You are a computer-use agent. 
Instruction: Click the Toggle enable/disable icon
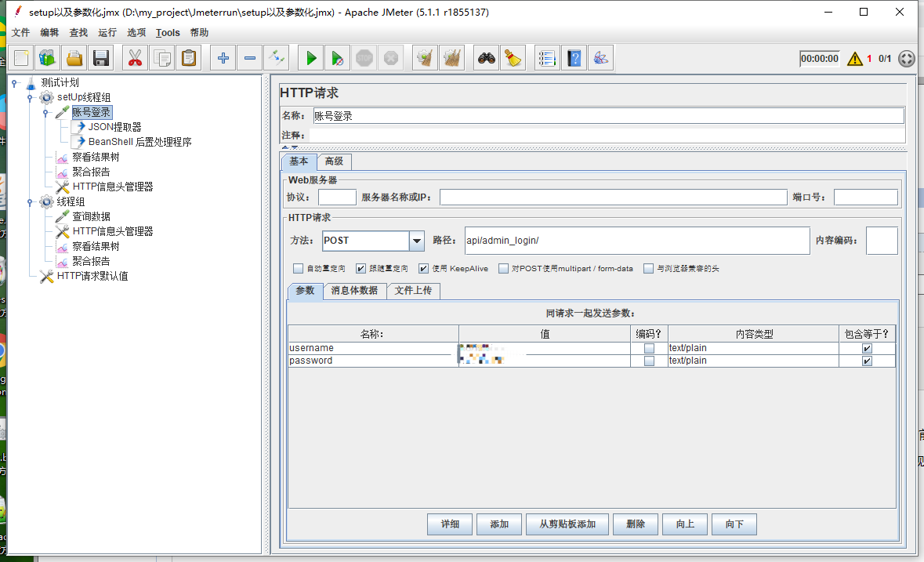(x=277, y=58)
